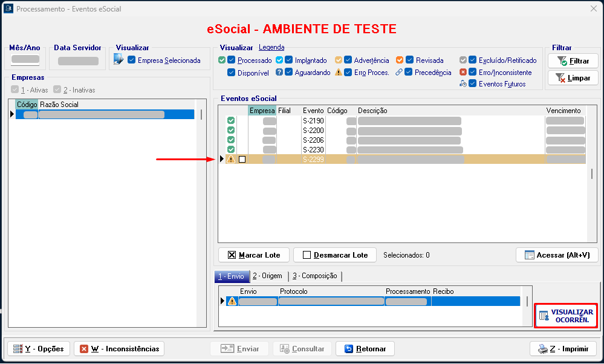Toggle the Empresa Selecionada checkbox
The height and width of the screenshot is (364, 604).
pos(131,60)
